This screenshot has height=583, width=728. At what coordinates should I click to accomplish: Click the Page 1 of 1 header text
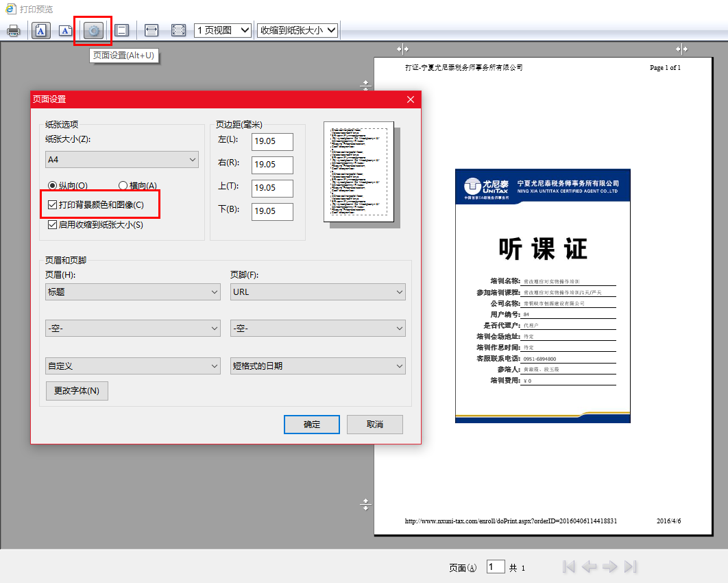pyautogui.click(x=666, y=68)
